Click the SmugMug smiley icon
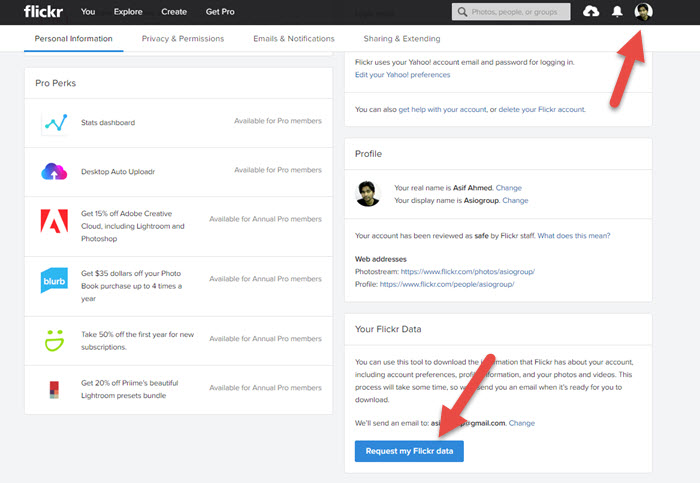700x483 pixels. click(x=54, y=341)
